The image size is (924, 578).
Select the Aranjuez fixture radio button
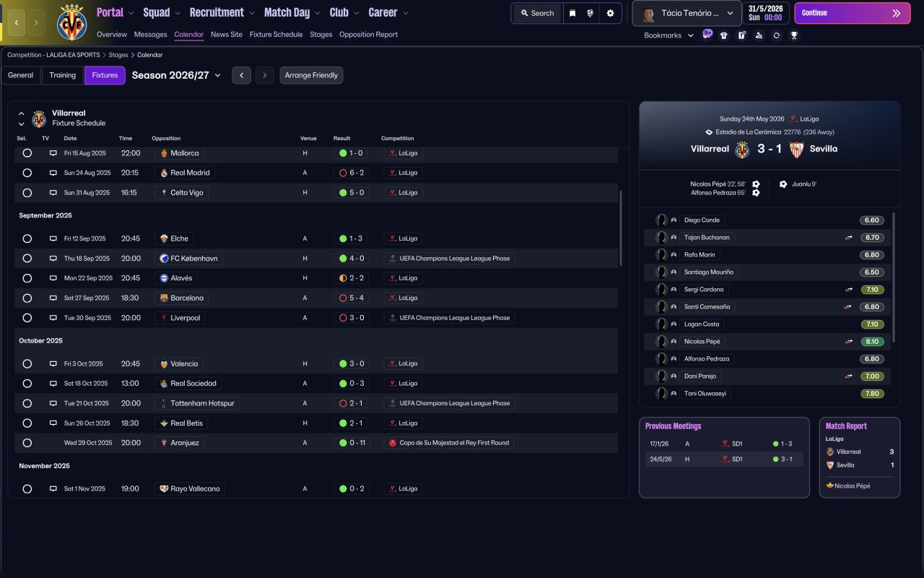click(x=27, y=443)
